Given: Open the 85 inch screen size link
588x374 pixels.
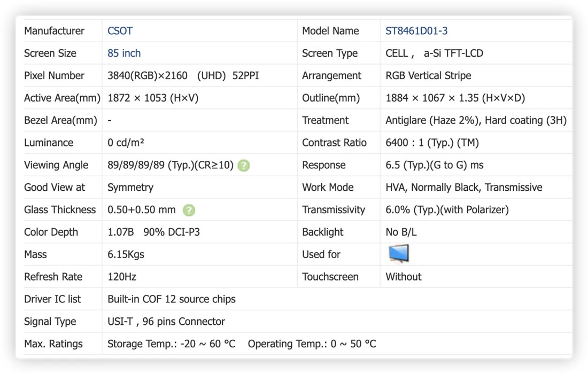Looking at the screenshot, I should click(124, 53).
